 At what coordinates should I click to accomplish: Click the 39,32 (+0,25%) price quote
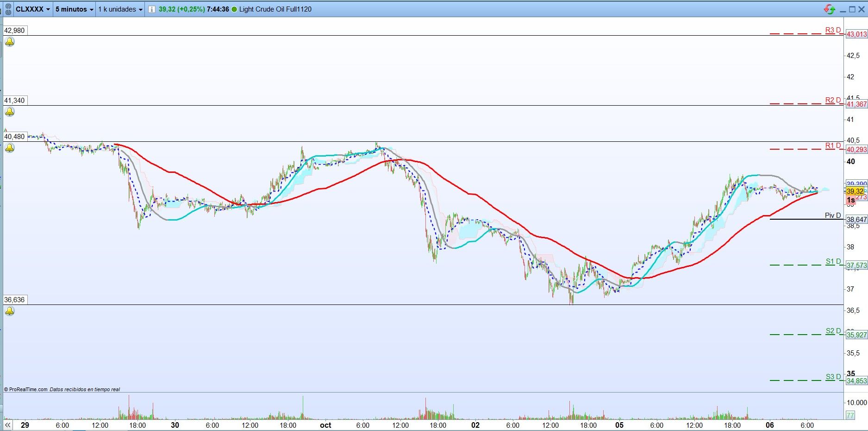[x=181, y=9]
